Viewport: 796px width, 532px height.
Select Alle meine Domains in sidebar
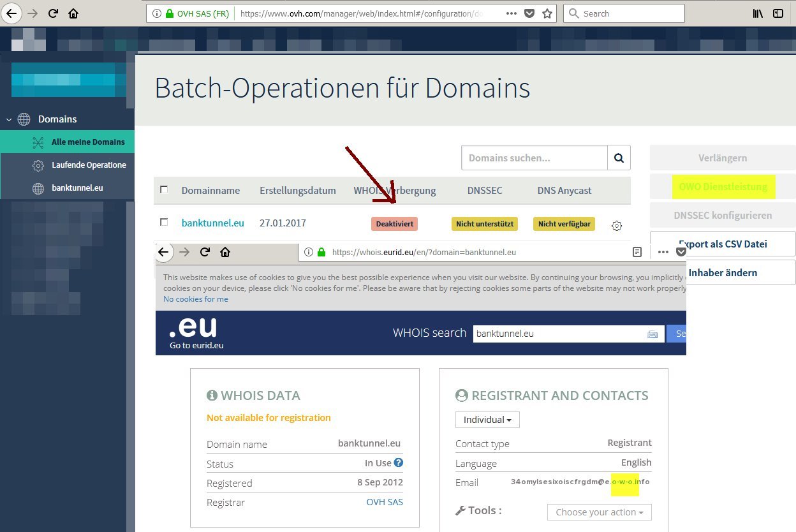pyautogui.click(x=88, y=142)
